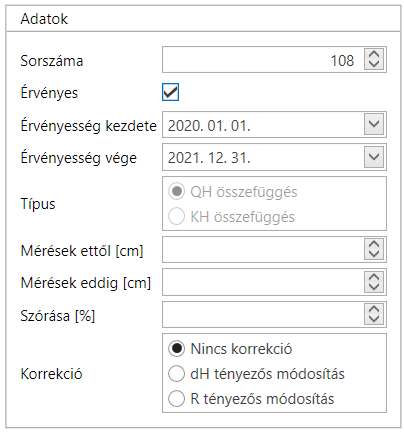Uncheck the Érvényes checkbox

[x=170, y=92]
